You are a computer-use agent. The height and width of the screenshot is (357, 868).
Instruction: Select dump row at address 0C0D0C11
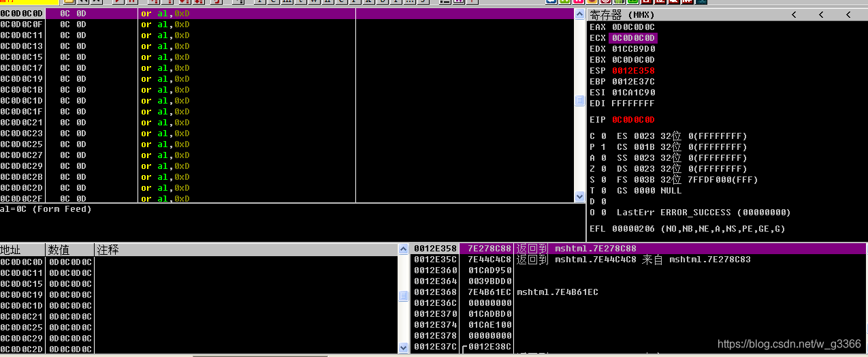199,273
